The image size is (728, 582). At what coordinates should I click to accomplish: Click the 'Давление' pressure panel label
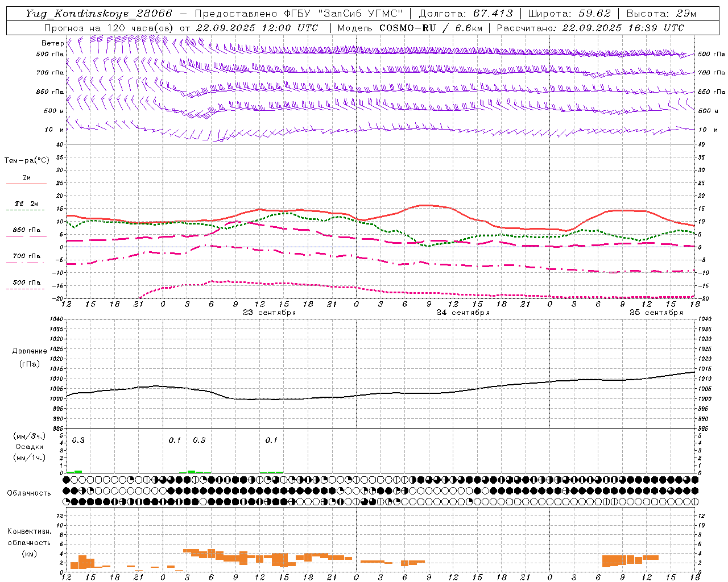(30, 351)
